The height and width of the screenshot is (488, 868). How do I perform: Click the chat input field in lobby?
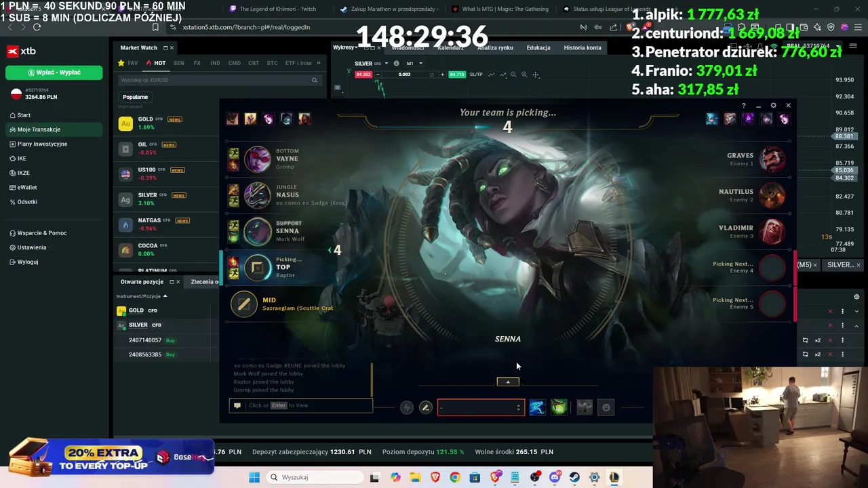click(x=300, y=405)
